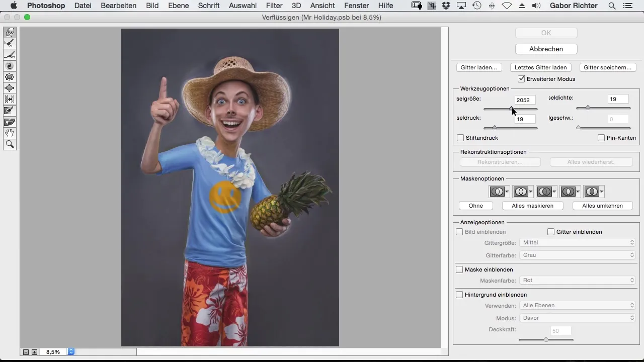644x362 pixels.
Task: Open the Wi-Fi status menu
Action: click(x=507, y=6)
